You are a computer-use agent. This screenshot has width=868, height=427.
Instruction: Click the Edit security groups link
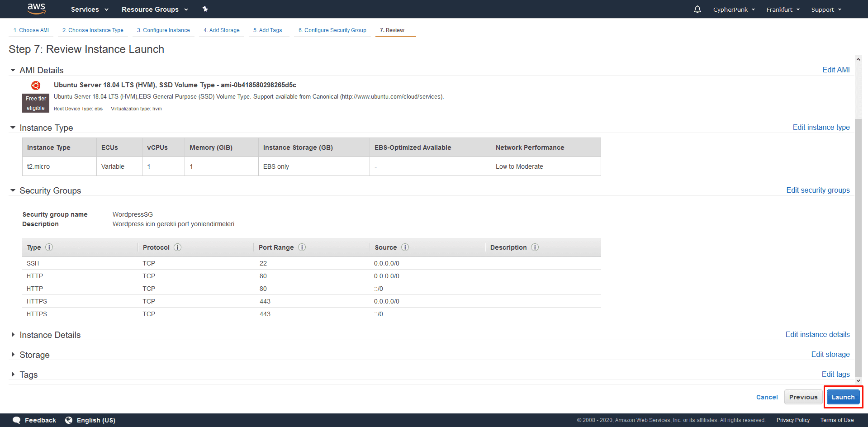pos(818,190)
